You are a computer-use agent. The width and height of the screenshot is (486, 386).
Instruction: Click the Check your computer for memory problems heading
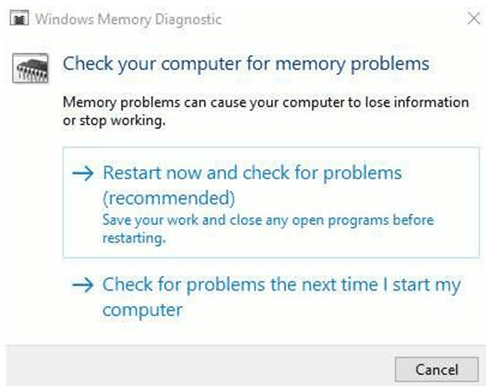[x=246, y=64]
